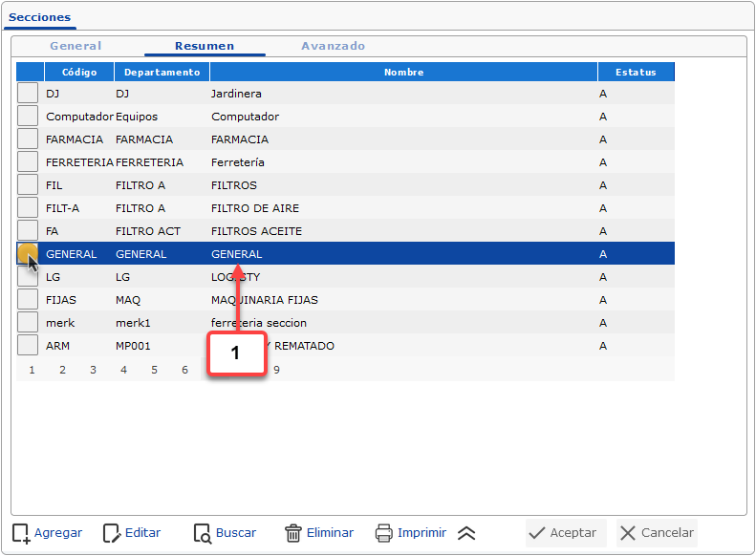The height and width of the screenshot is (556, 756).
Task: Expand toolbar with double chevron arrow
Action: (466, 533)
